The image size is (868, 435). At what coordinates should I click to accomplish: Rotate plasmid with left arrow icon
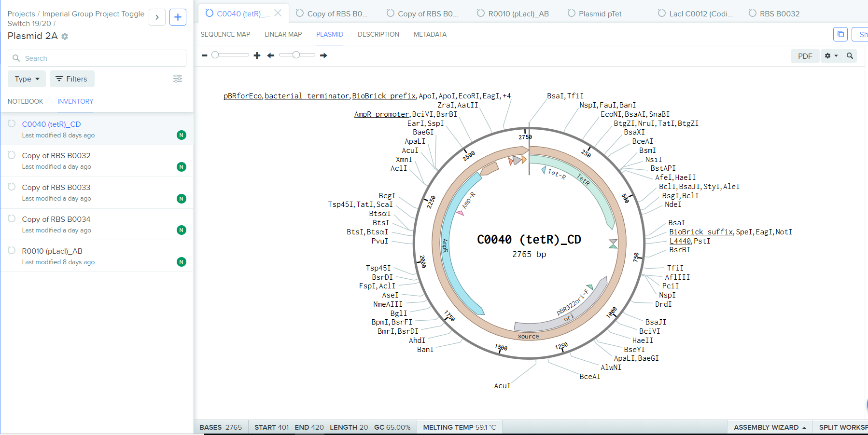click(x=271, y=55)
